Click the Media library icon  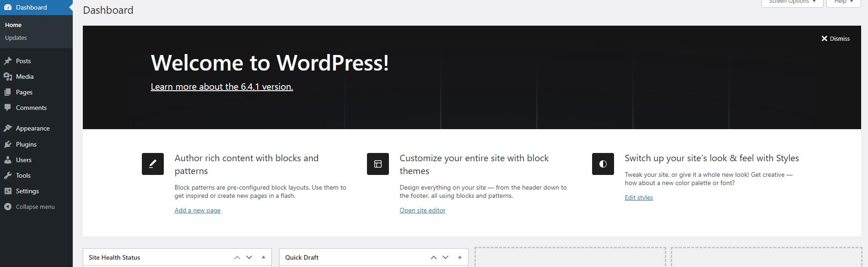pos(8,76)
